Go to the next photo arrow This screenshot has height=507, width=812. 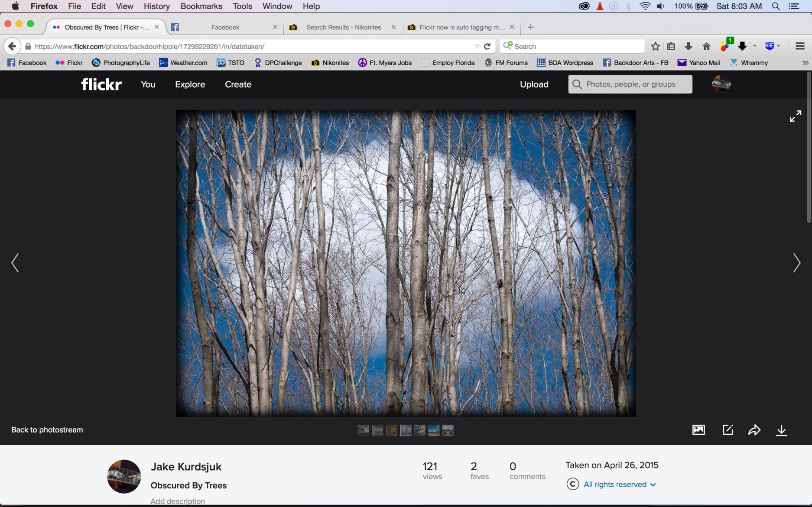point(796,263)
